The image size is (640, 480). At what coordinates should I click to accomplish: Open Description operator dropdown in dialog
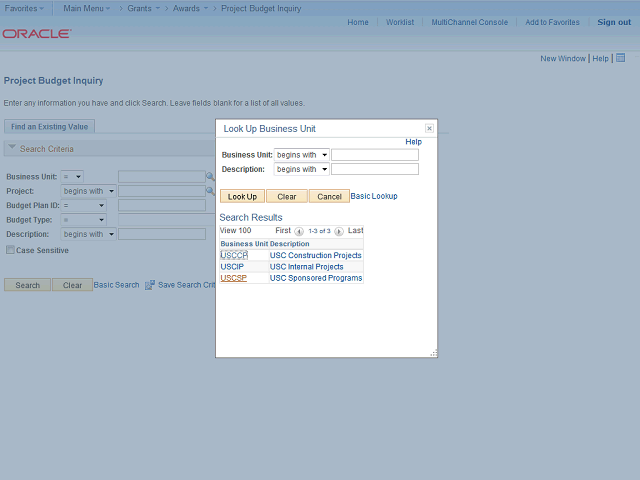tap(302, 169)
